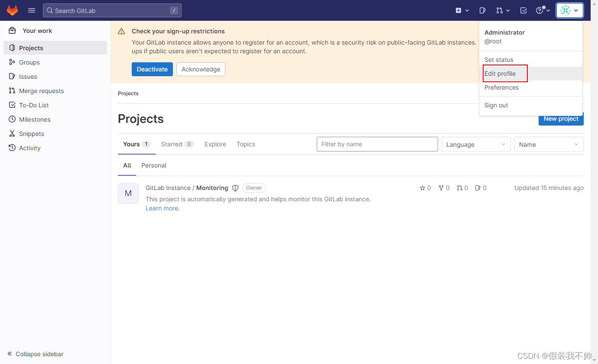Click the GitLab fox logo

(12, 10)
